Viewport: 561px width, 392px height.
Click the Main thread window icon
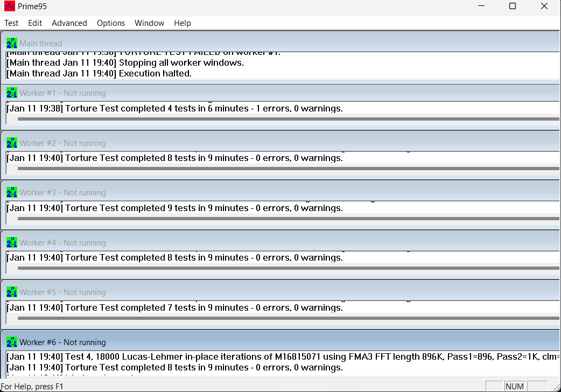(11, 43)
